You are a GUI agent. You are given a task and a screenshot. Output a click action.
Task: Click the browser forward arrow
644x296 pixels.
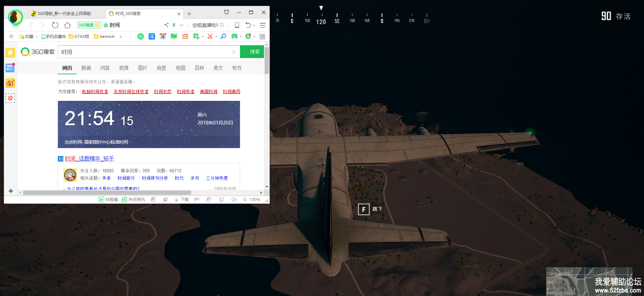(x=43, y=25)
